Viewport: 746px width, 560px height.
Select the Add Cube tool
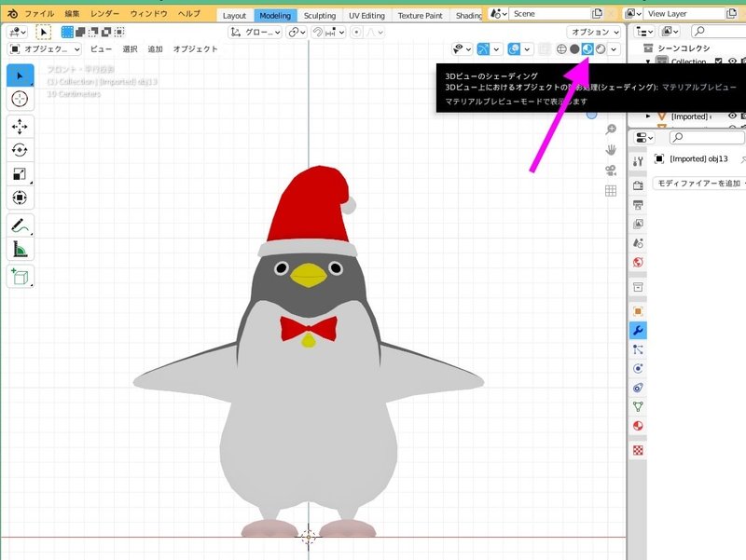point(20,276)
